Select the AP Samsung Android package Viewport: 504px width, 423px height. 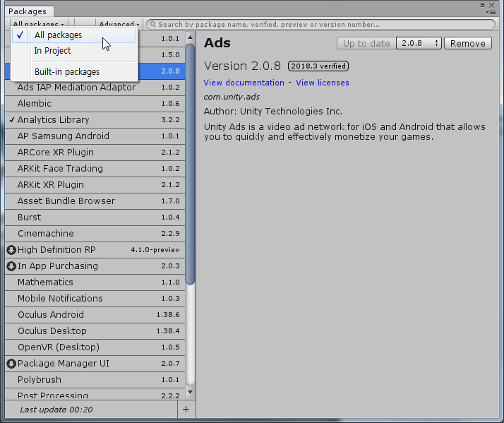point(95,136)
